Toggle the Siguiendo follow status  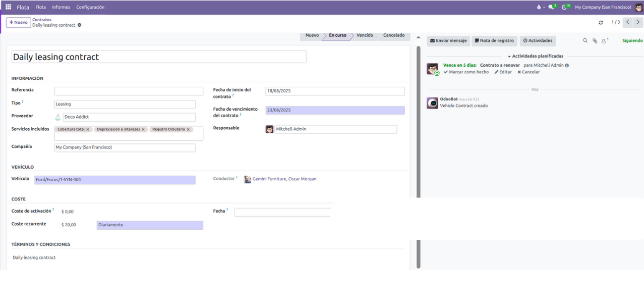click(632, 41)
